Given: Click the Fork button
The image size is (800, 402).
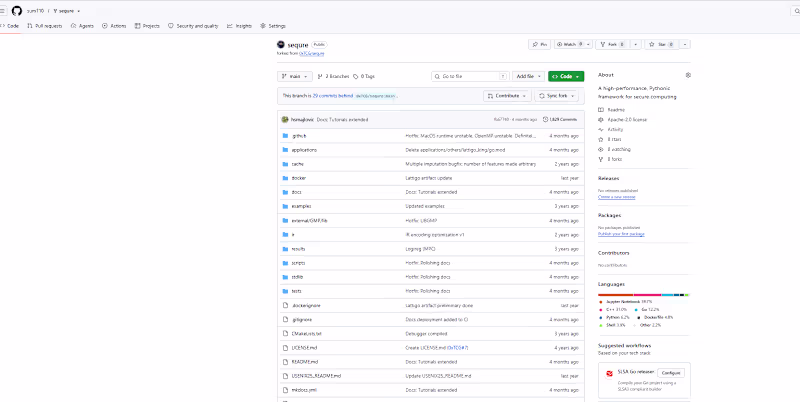Looking at the screenshot, I should tap(613, 44).
